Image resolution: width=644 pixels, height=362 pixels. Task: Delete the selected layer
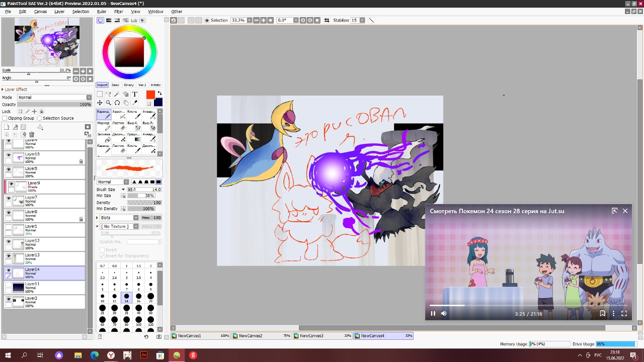click(32, 135)
